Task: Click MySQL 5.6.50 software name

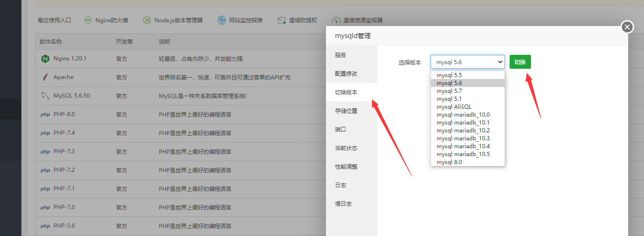Action: coord(72,96)
